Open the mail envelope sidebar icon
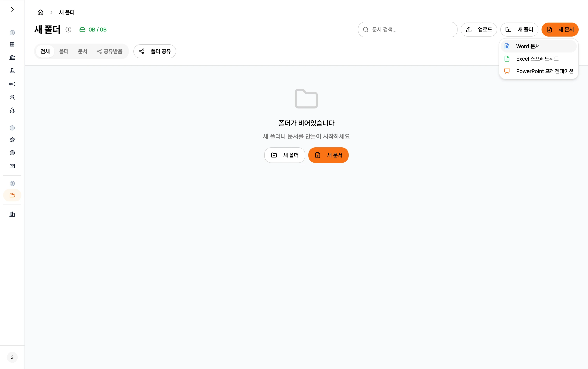588x369 pixels. (12, 166)
